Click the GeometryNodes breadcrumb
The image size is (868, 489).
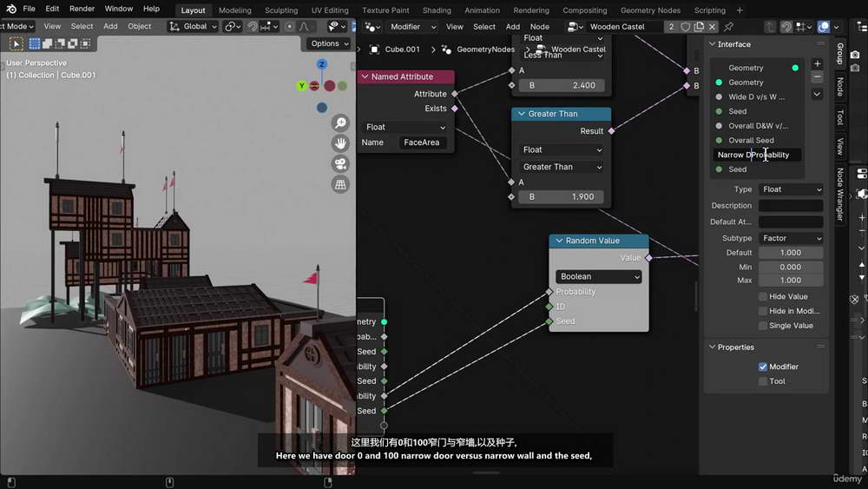pos(485,50)
